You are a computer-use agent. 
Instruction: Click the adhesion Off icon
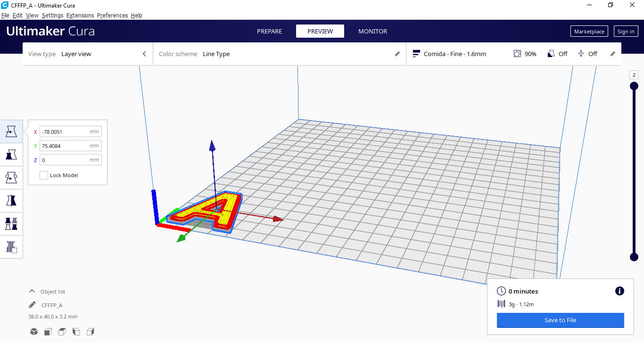click(x=581, y=54)
